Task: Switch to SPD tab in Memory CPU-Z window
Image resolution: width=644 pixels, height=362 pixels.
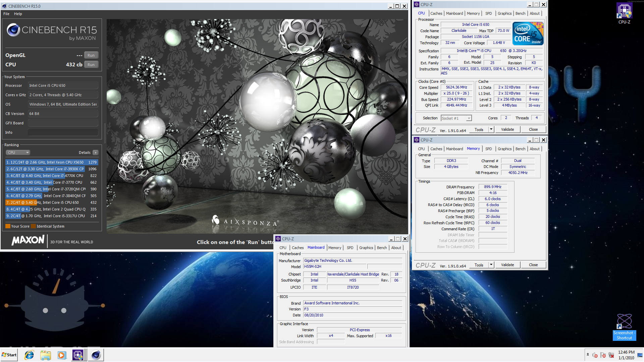Action: 489,149
